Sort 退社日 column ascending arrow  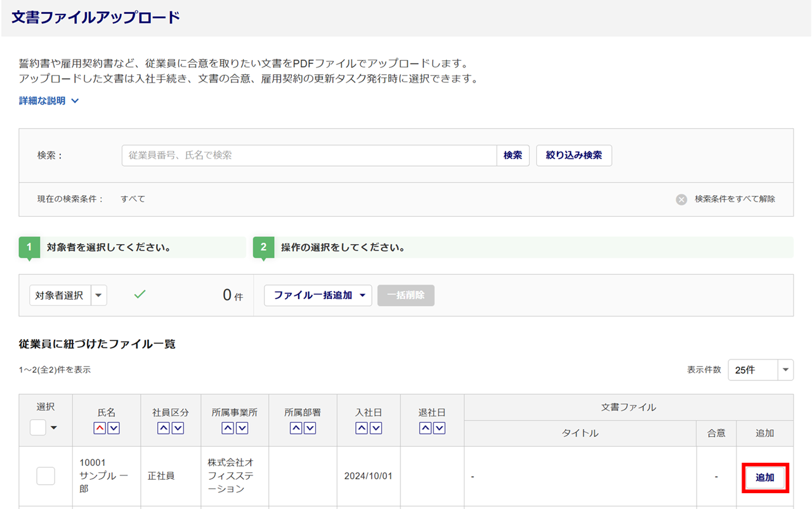(425, 428)
